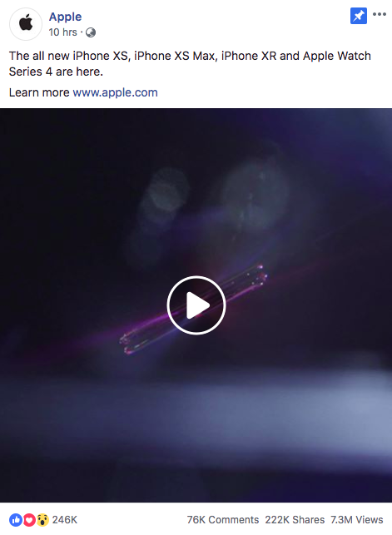
Task: Open the 10 hrs post timestamp
Action: point(62,32)
